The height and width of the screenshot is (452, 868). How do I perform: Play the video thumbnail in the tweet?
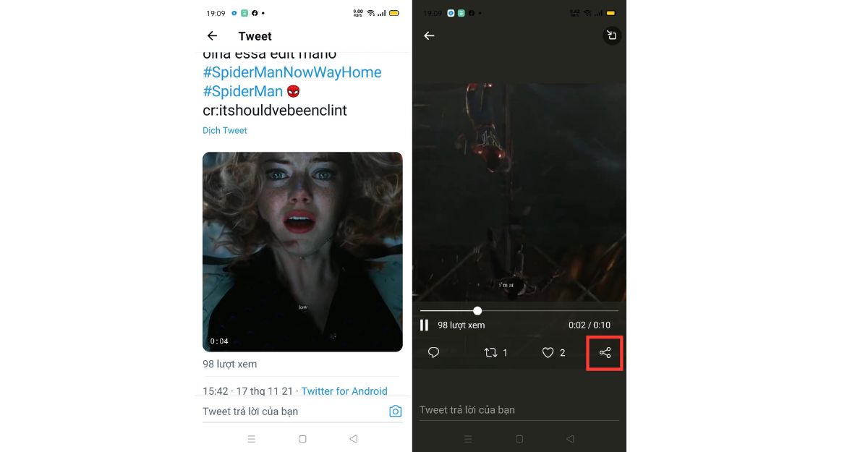[x=302, y=252]
